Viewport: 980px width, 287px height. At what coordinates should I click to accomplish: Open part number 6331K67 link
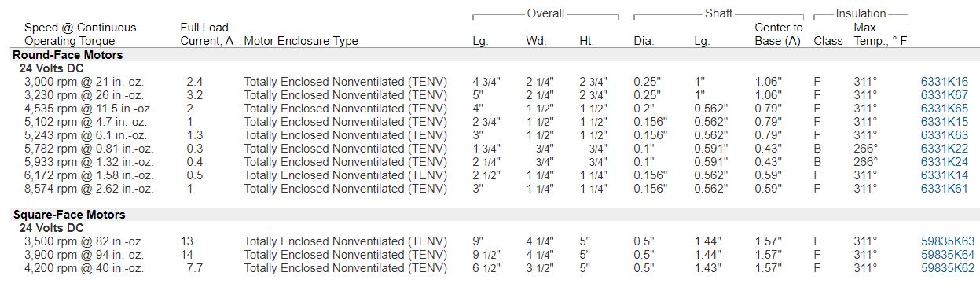[944, 95]
